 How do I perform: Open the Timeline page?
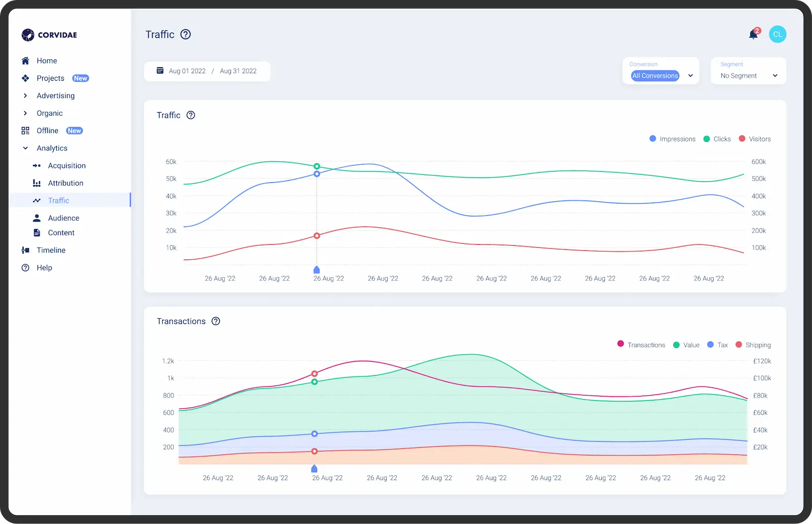pos(51,250)
